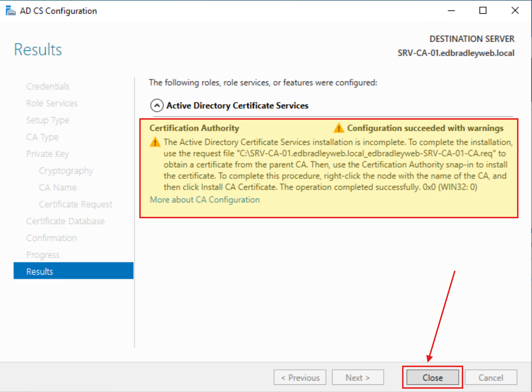The width and height of the screenshot is (532, 392).
Task: Select the CA Type step
Action: pyautogui.click(x=42, y=137)
